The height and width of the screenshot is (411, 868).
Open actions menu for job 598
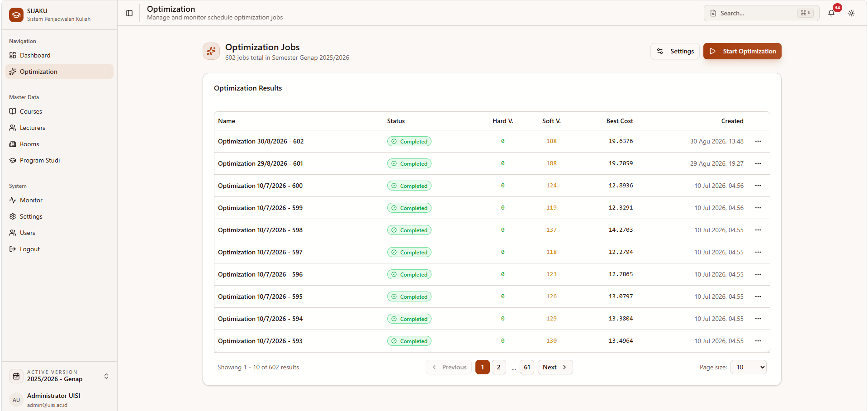(x=758, y=230)
